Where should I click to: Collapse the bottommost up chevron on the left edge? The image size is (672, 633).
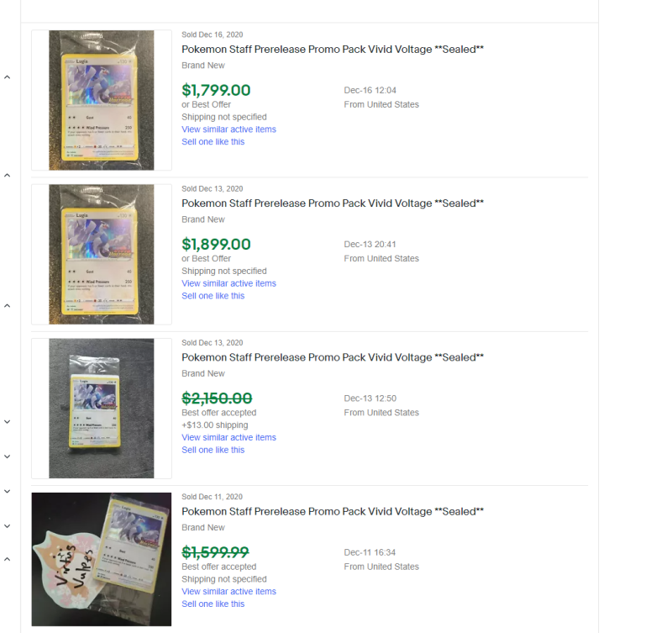8,559
